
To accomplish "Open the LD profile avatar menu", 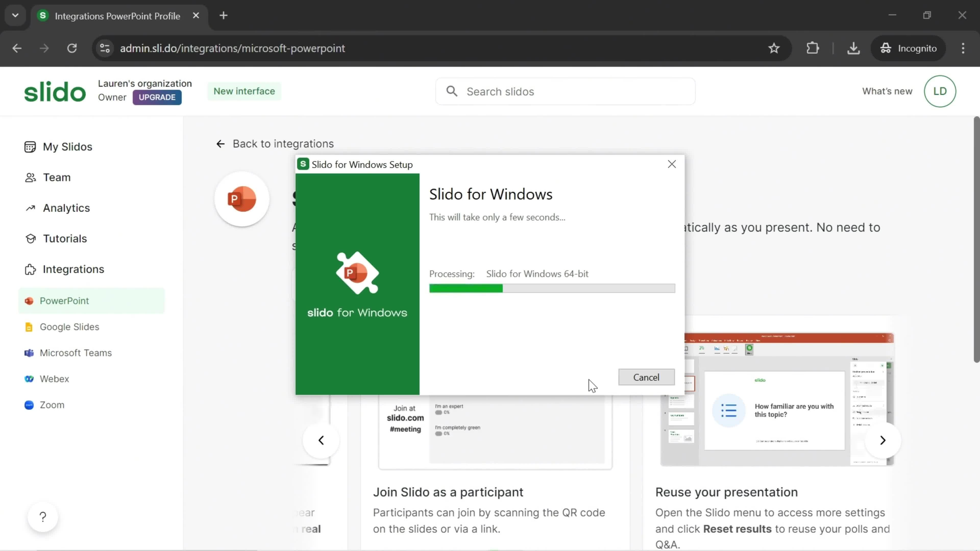I will 940,91.
